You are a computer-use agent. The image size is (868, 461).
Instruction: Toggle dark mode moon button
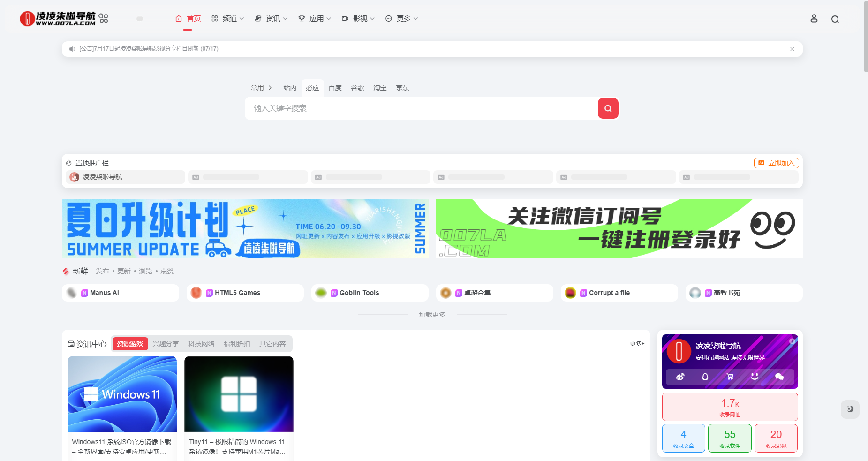click(x=850, y=409)
